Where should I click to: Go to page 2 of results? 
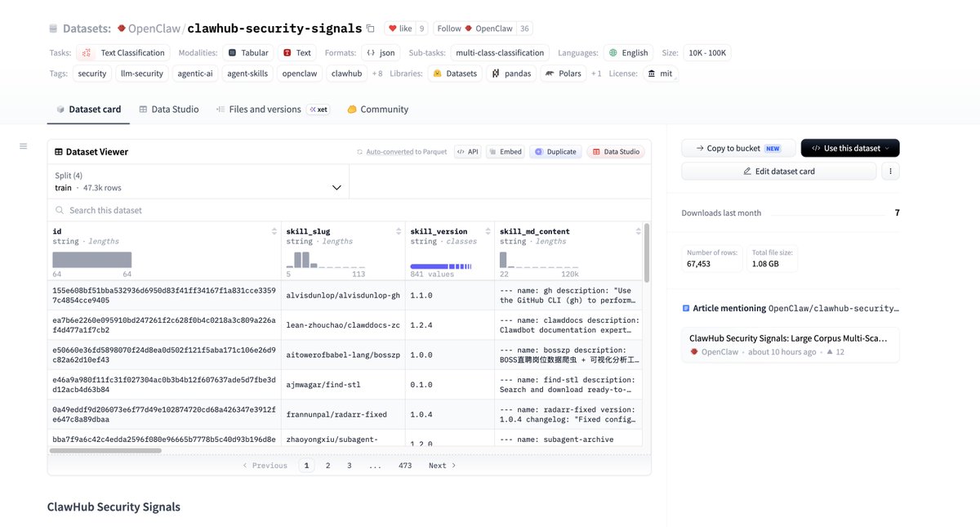point(327,466)
